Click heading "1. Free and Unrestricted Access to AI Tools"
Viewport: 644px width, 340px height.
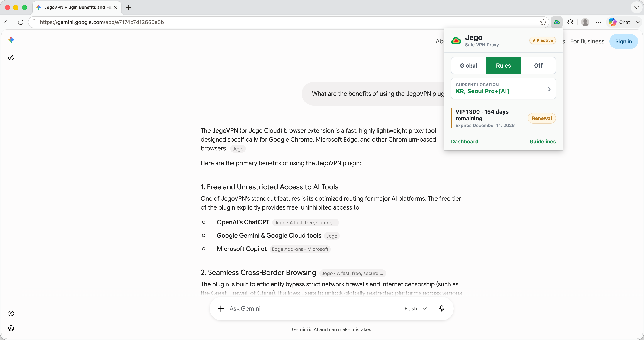point(269,187)
